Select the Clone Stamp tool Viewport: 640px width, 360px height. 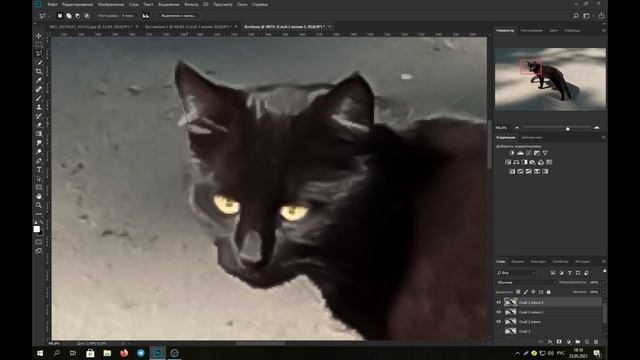(x=39, y=107)
